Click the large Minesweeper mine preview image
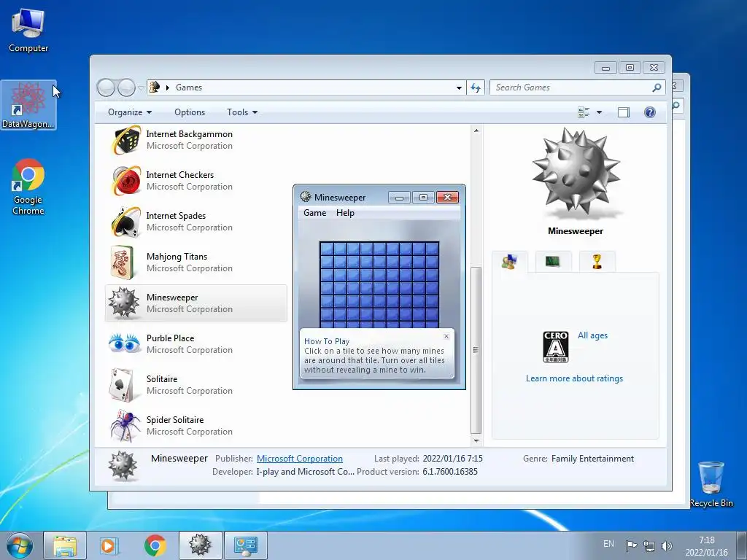The image size is (747, 560). pyautogui.click(x=576, y=173)
